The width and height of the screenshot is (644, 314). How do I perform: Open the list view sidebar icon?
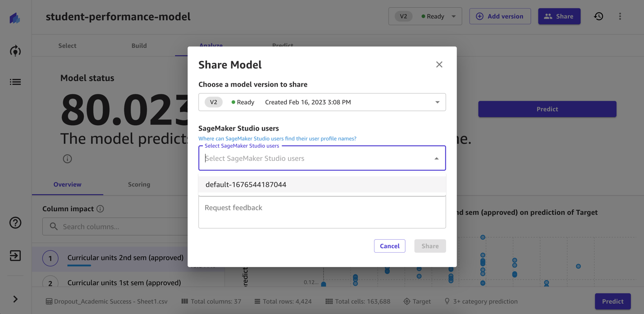click(x=15, y=82)
